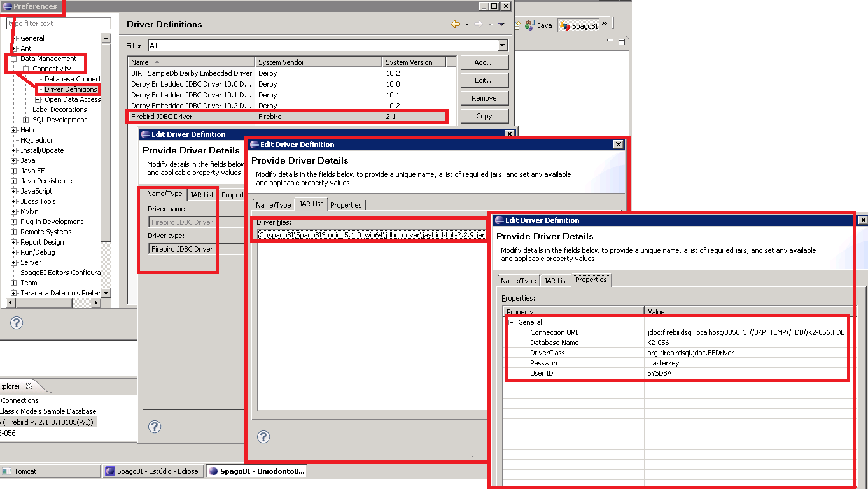This screenshot has width=868, height=489.
Task: Show more perspectives chevron
Action: [x=605, y=24]
